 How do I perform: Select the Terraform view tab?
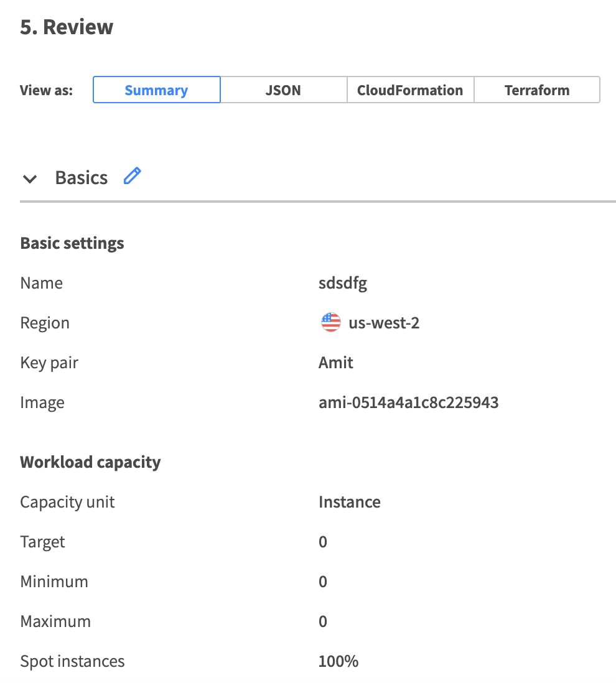pyautogui.click(x=536, y=90)
